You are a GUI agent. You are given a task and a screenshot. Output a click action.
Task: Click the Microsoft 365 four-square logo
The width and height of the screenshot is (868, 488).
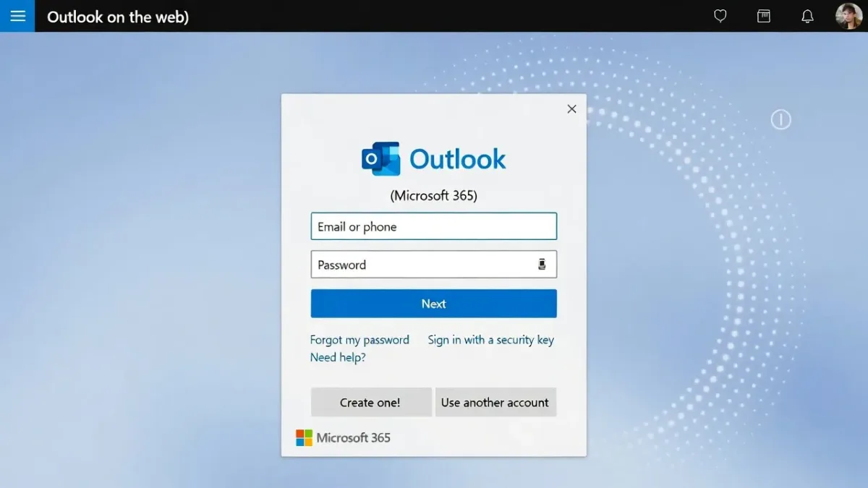tap(305, 437)
